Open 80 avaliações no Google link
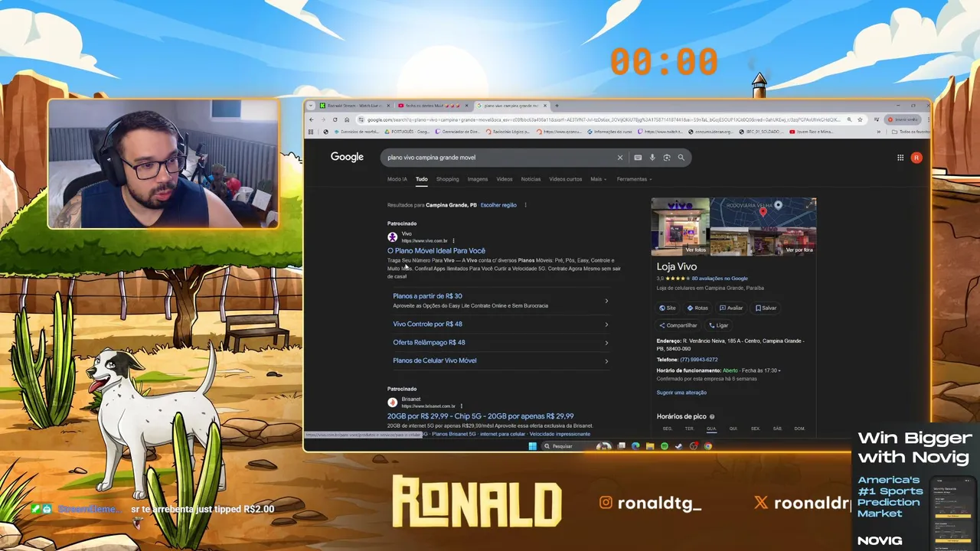The image size is (980, 551). tap(720, 279)
